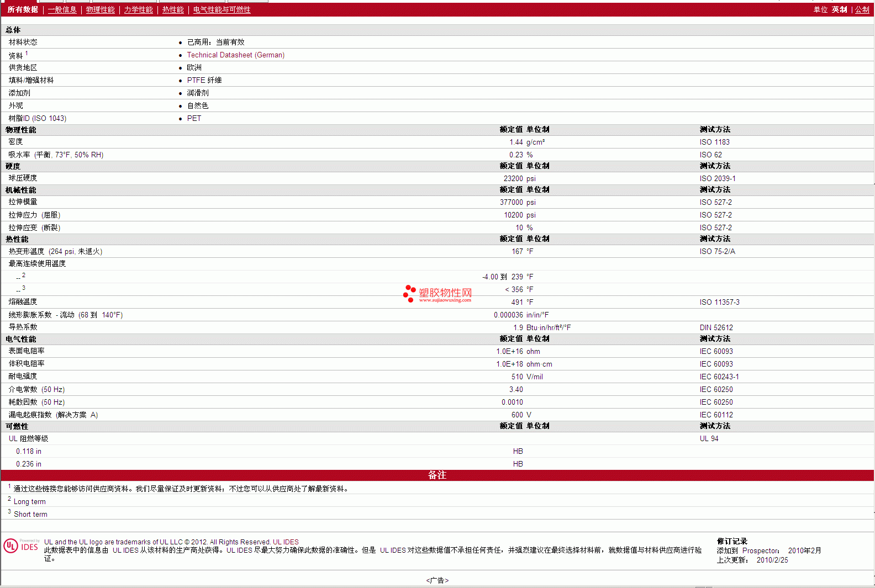Click the UL IDES logo in the footer
Viewport: 875px width, 588px height.
coord(21,546)
